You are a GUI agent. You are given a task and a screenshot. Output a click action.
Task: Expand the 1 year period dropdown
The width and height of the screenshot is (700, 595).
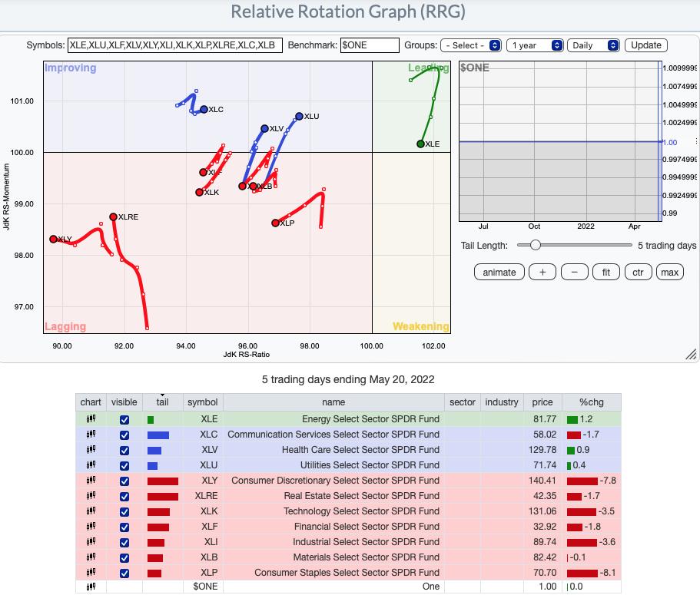[536, 45]
